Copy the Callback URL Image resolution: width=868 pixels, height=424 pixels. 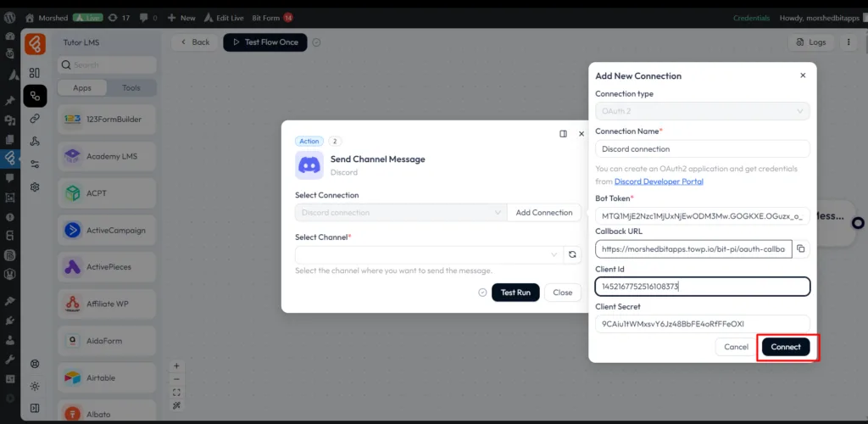tap(800, 249)
